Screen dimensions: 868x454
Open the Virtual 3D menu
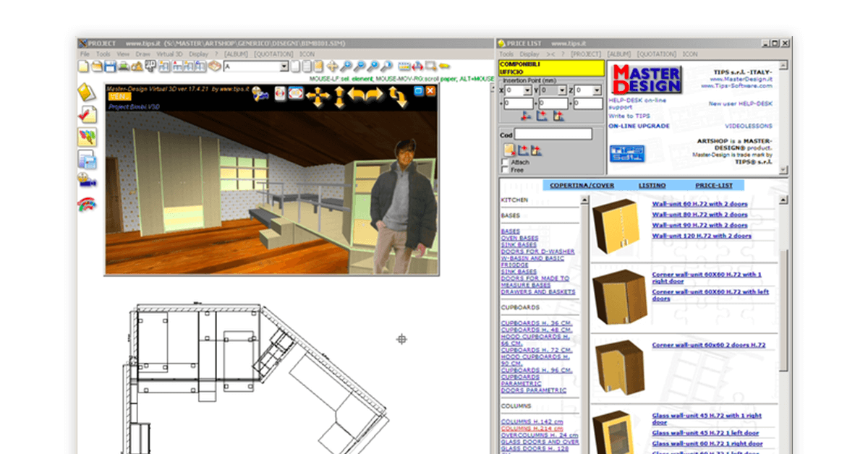170,54
